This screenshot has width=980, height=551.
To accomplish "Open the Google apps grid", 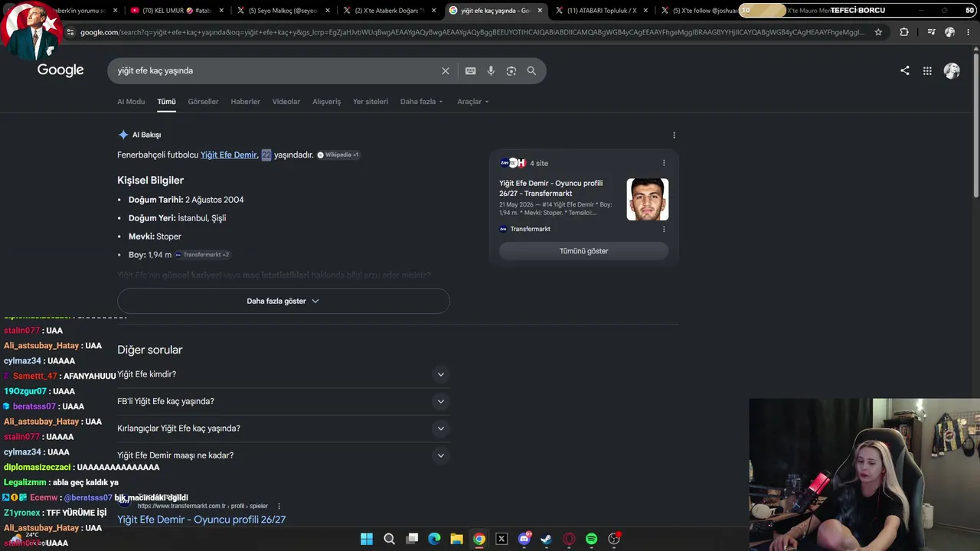I will tap(927, 70).
